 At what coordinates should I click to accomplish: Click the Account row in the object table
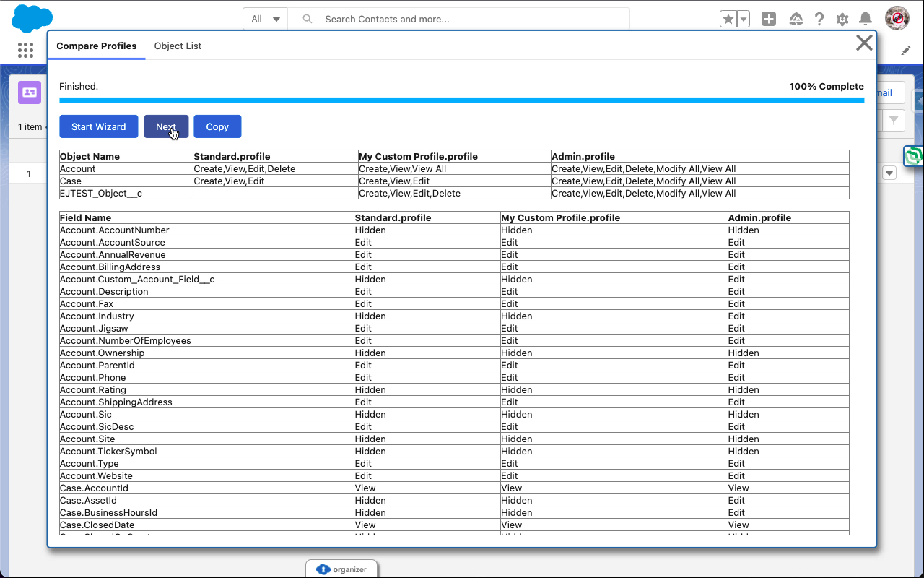pos(454,168)
